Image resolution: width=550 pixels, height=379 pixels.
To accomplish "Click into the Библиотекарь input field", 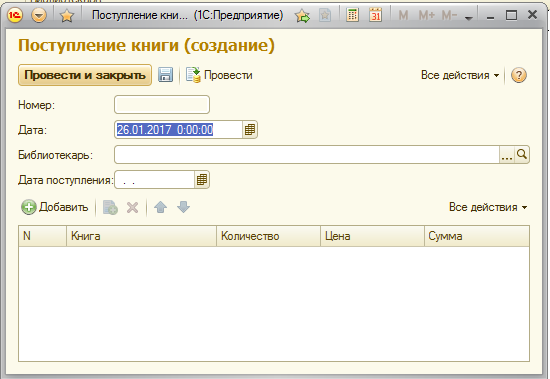I will (307, 154).
